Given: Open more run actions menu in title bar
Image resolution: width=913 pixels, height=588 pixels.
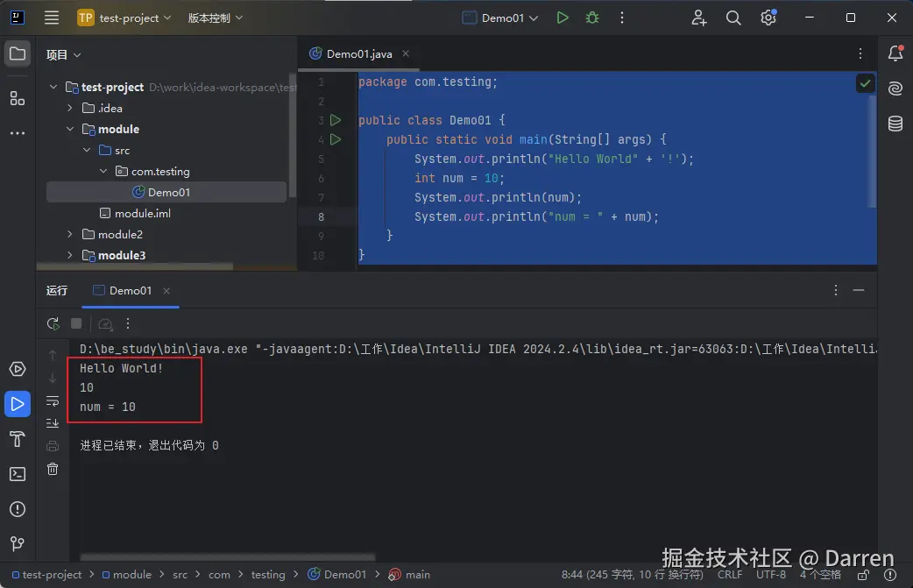Looking at the screenshot, I should (622, 18).
